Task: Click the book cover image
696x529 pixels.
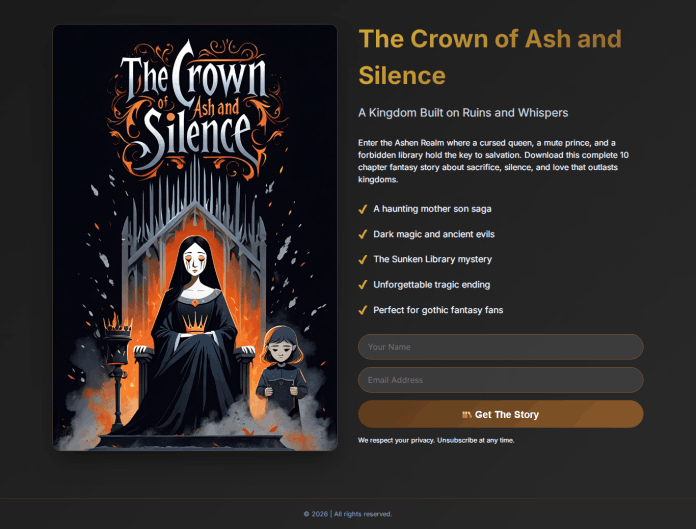Action: [x=195, y=238]
